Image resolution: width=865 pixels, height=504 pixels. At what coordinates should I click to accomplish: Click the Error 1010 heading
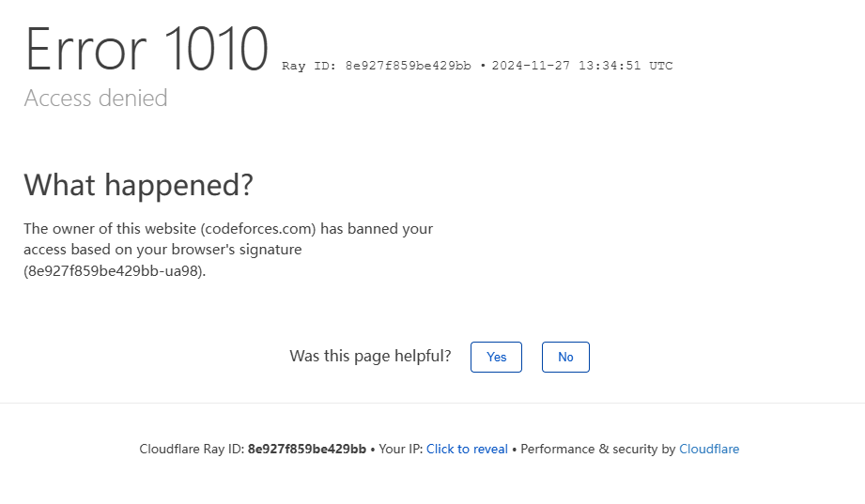(147, 49)
